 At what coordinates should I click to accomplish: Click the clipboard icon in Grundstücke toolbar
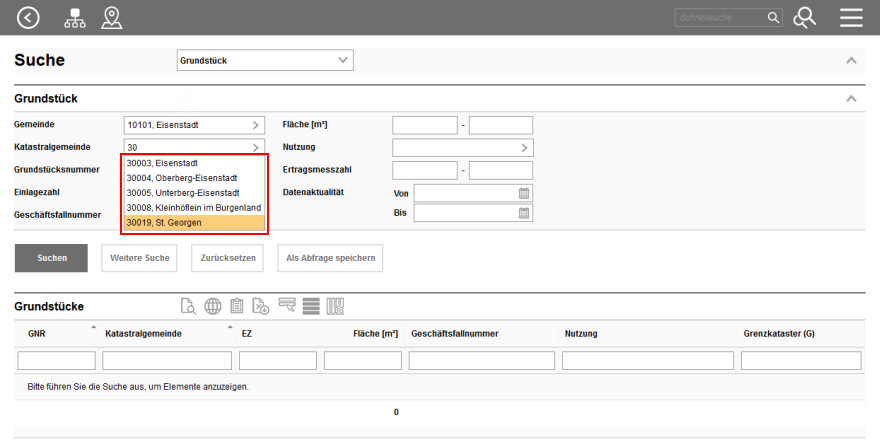[x=237, y=306]
